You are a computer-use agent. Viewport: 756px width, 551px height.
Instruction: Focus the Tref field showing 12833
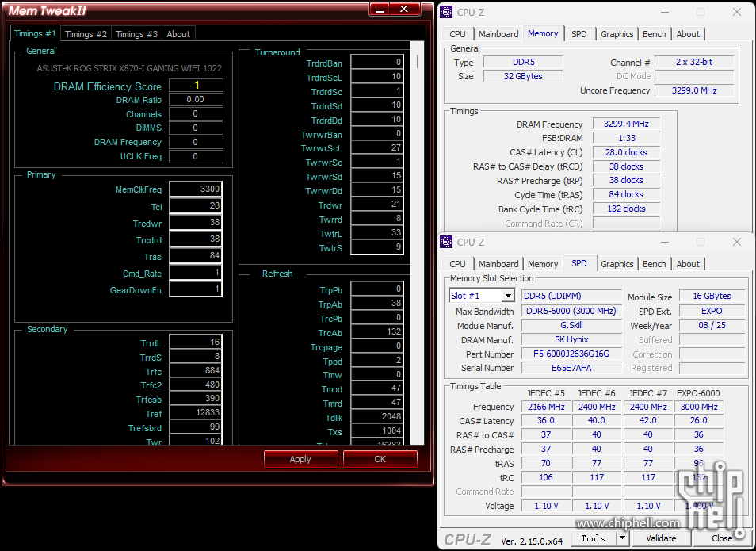[196, 413]
